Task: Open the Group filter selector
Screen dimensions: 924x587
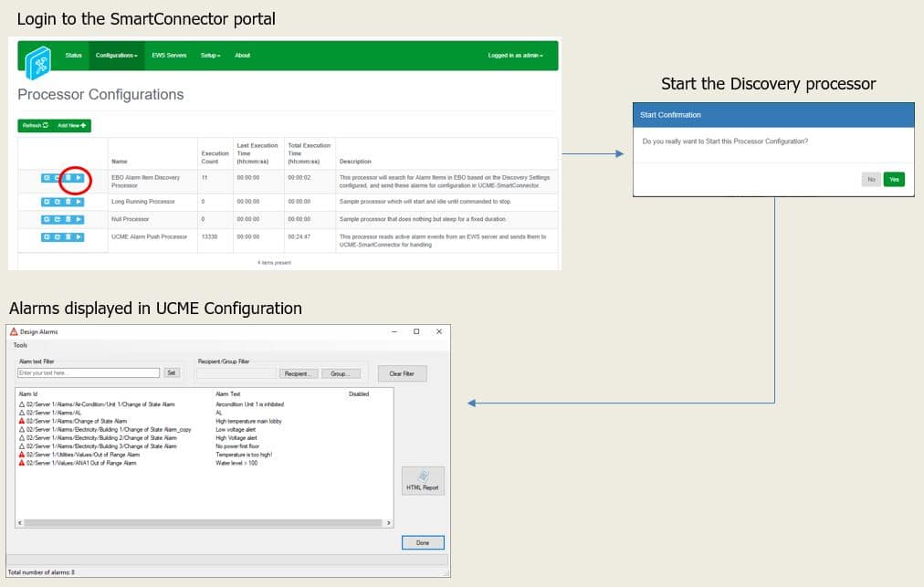Action: tap(341, 373)
